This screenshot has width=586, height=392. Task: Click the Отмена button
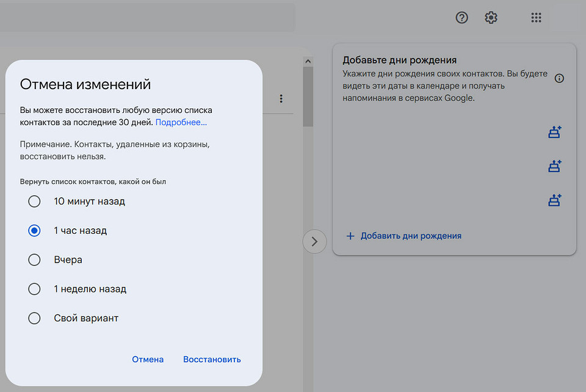[148, 360]
